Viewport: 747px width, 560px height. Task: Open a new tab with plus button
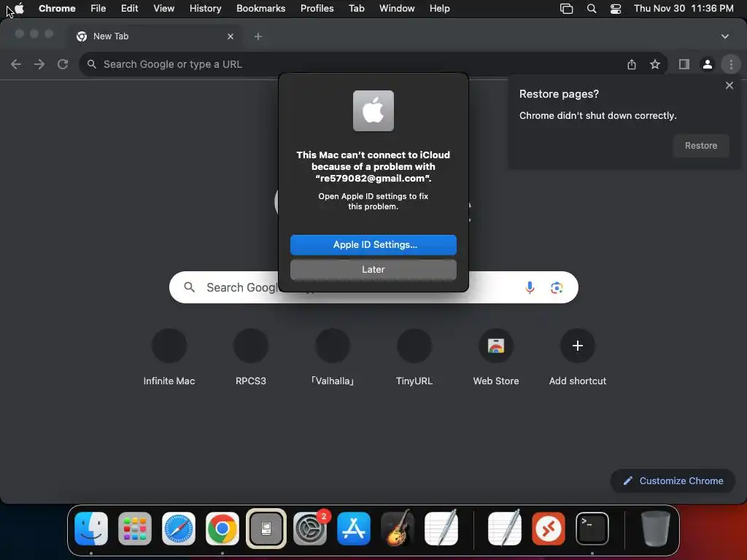(x=258, y=36)
